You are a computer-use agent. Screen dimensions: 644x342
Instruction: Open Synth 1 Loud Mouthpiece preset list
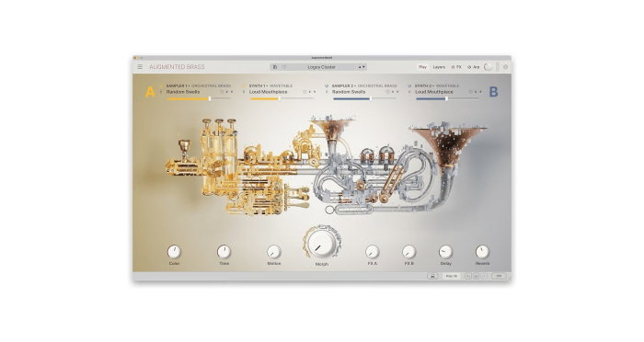269,92
